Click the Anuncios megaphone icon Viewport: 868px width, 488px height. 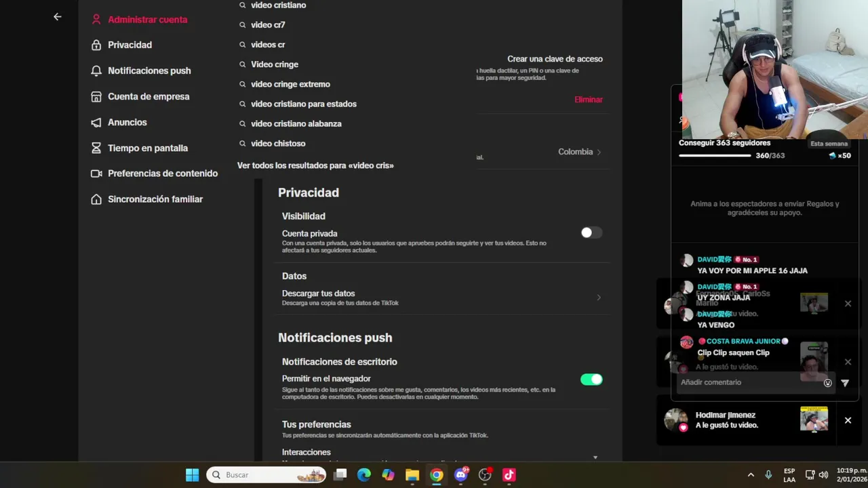pyautogui.click(x=96, y=122)
